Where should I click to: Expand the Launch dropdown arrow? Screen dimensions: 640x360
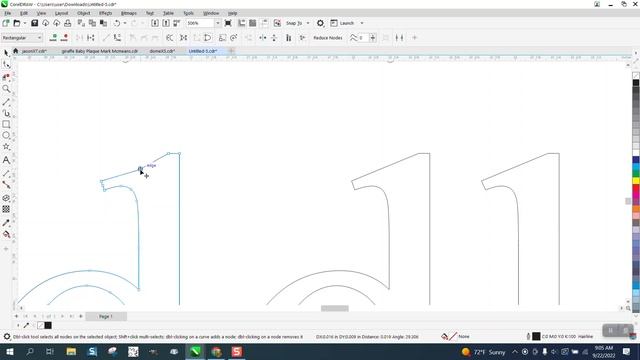click(362, 23)
